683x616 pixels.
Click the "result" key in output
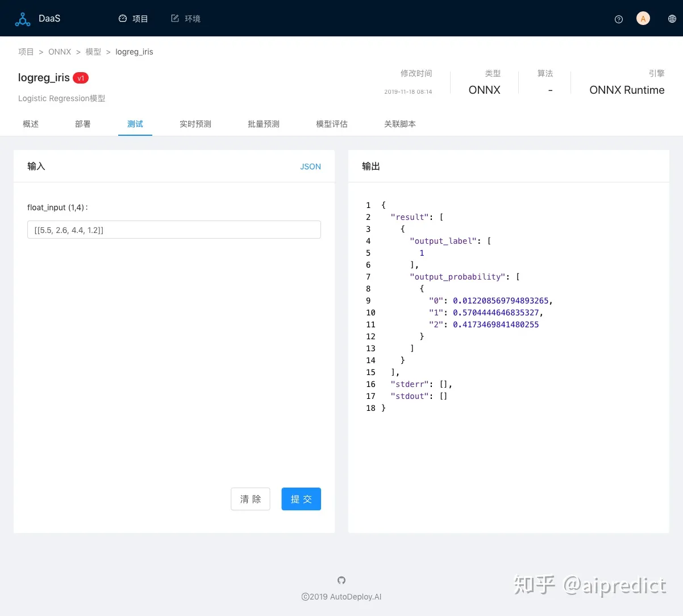(410, 217)
